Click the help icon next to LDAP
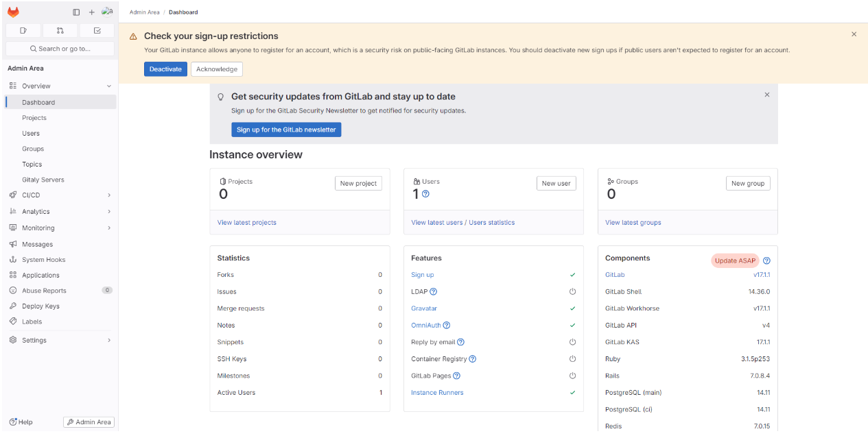The width and height of the screenshot is (868, 438). (433, 292)
